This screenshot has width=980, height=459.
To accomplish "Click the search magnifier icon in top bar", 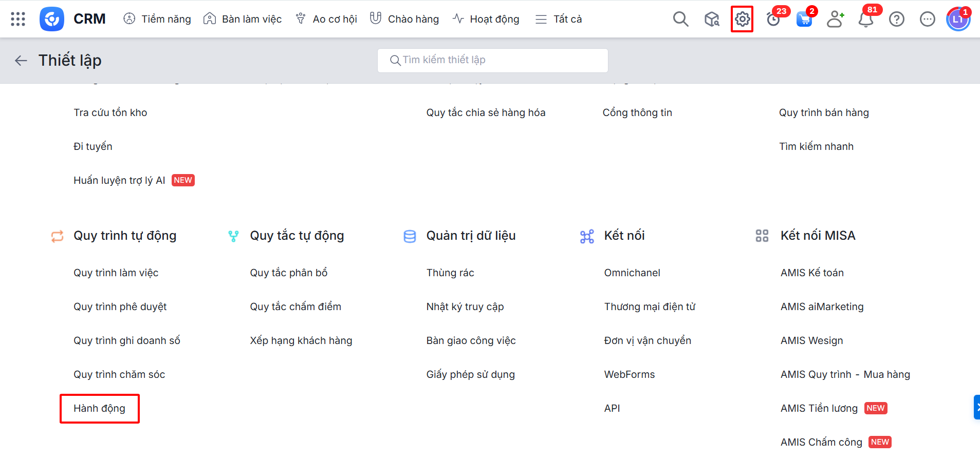I will pyautogui.click(x=680, y=19).
